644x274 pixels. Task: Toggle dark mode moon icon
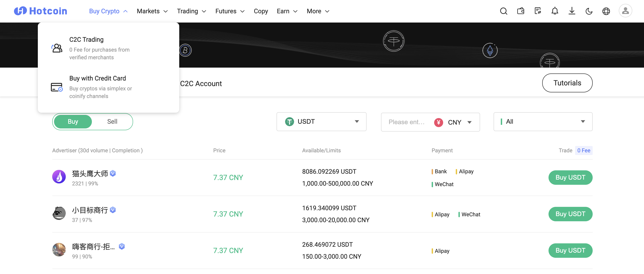point(589,11)
